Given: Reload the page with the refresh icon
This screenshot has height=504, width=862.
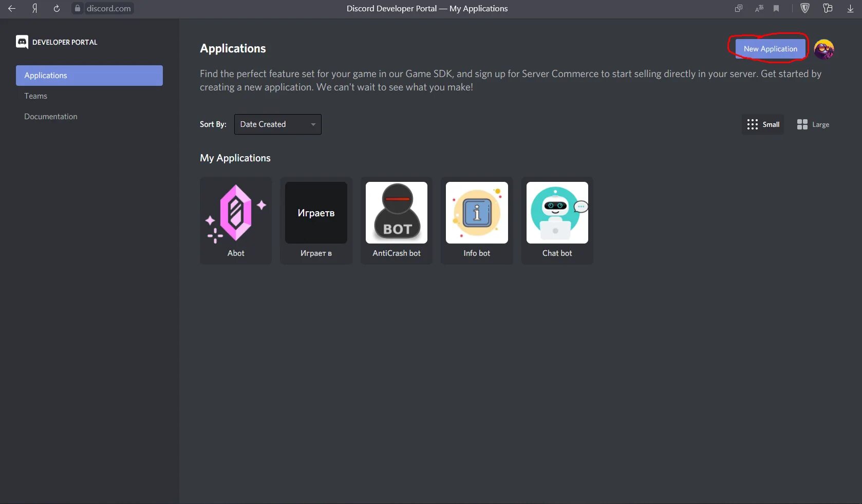Looking at the screenshot, I should (x=57, y=8).
